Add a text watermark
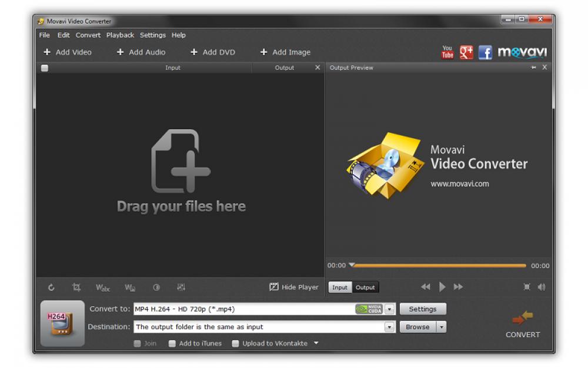Screen dimensions: 588x368 point(103,287)
